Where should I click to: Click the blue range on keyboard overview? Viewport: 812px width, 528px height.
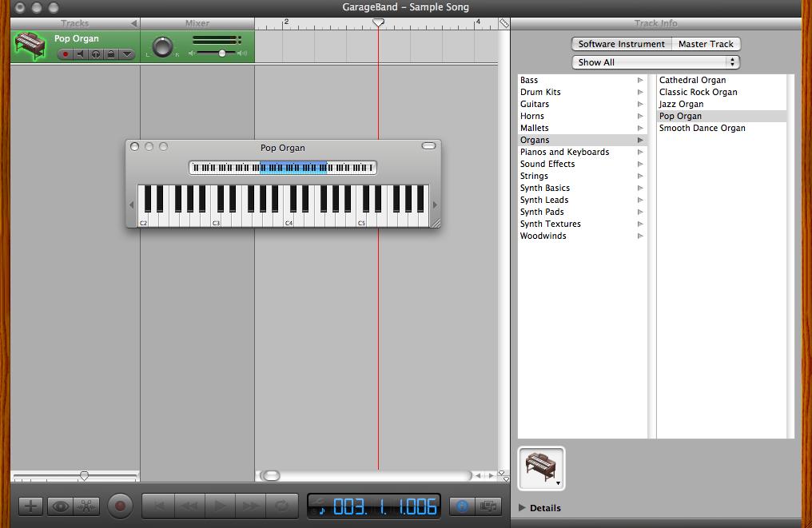tap(293, 167)
